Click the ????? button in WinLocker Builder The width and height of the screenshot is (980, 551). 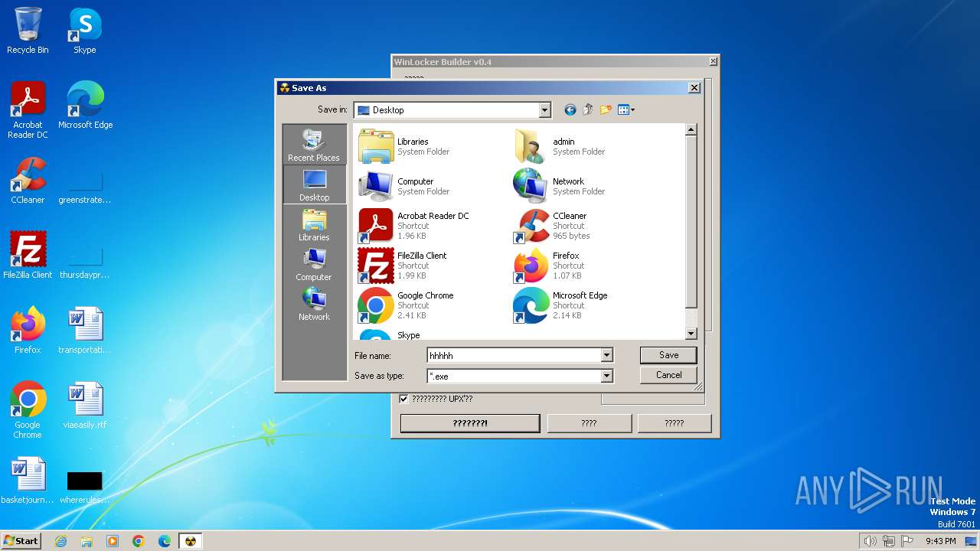pyautogui.click(x=674, y=423)
